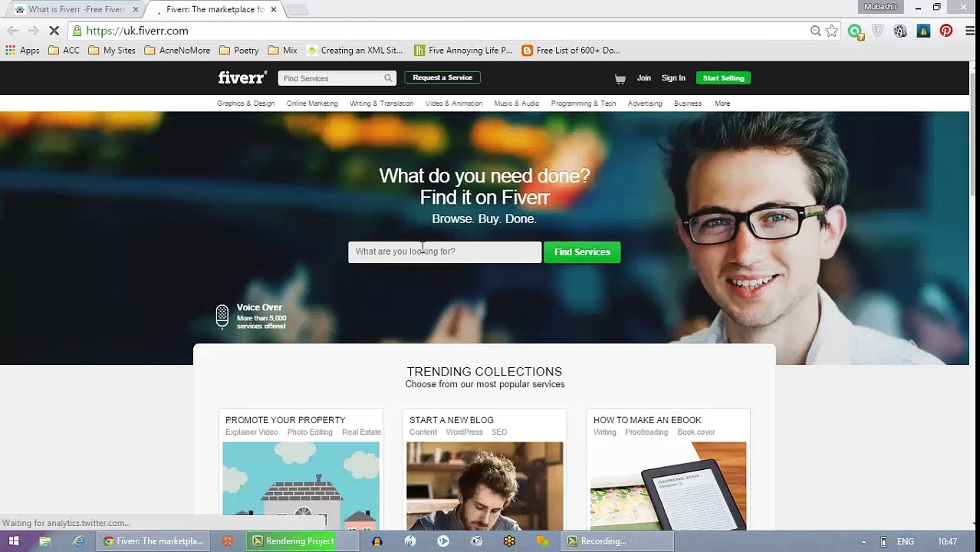Click the zoom magnifier icon in address bar

(x=815, y=31)
